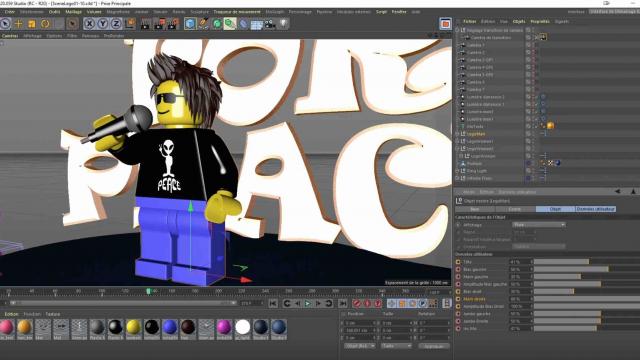640x360 pixels.
Task: Open the Outils menu
Action: tap(54, 12)
